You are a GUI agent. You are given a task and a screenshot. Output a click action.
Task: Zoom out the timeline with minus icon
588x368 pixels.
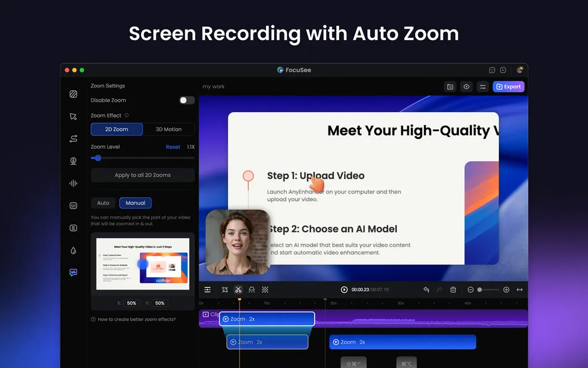471,289
